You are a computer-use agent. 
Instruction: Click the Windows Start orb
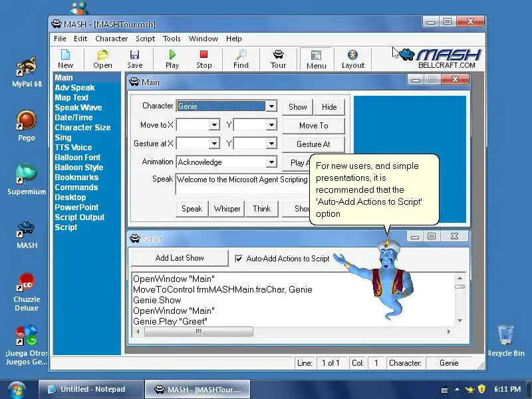click(x=17, y=390)
